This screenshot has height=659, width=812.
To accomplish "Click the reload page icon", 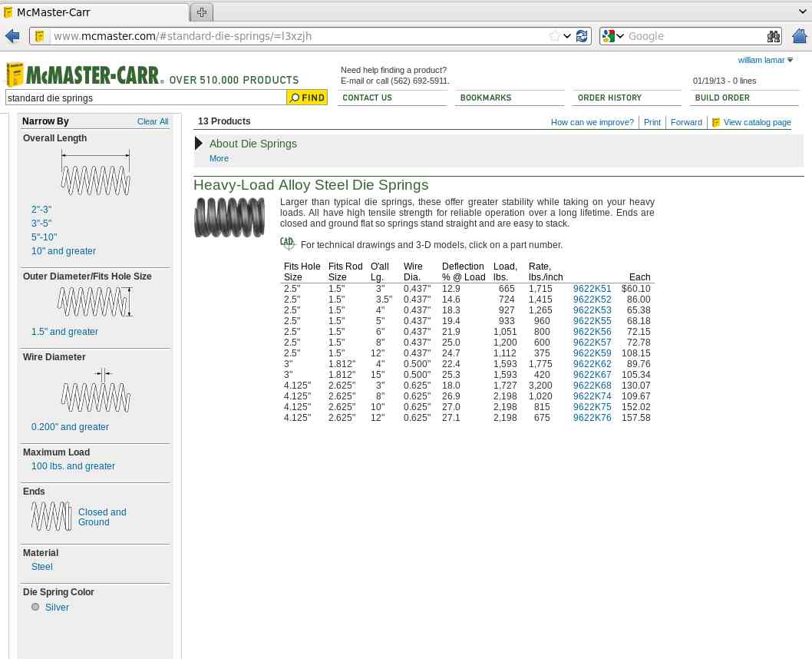I will click(x=582, y=36).
